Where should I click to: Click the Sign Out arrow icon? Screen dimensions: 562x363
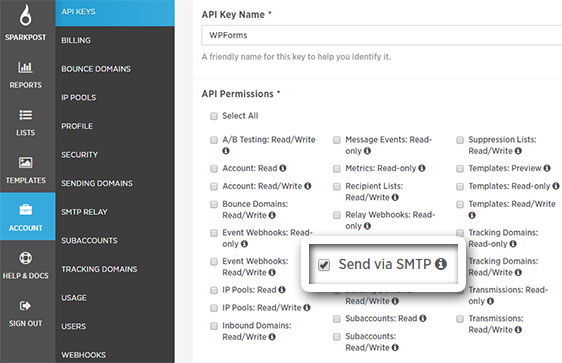(x=25, y=306)
